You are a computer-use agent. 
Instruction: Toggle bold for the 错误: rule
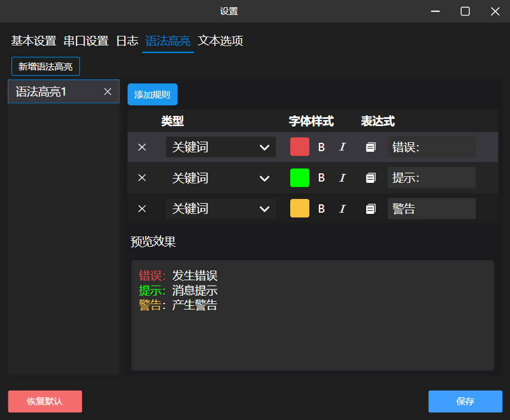click(x=321, y=147)
